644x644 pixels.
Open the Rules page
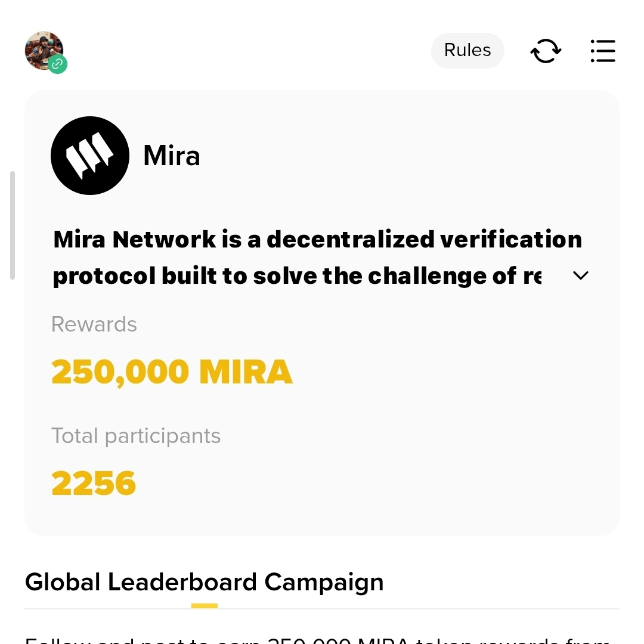pyautogui.click(x=467, y=50)
